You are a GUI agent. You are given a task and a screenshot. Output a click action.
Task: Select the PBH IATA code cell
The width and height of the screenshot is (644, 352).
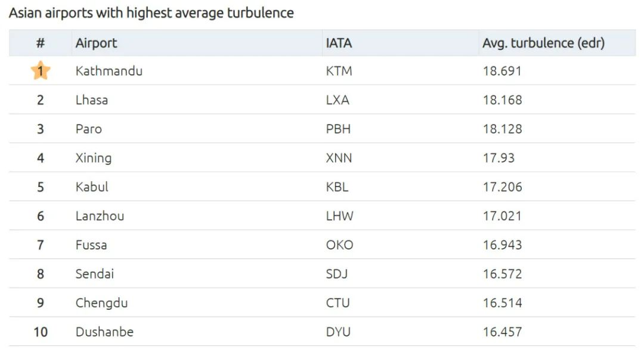click(x=338, y=129)
